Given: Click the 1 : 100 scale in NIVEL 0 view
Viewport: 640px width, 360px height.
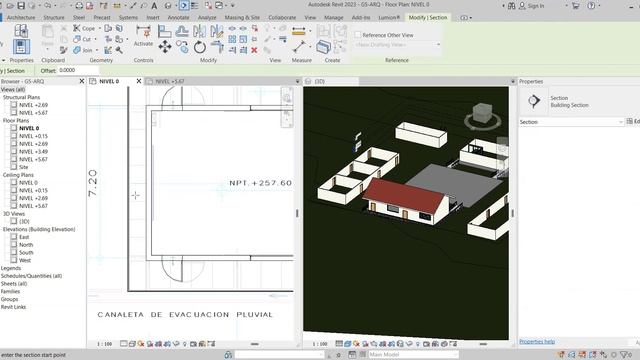Looking at the screenshot, I should click(104, 344).
